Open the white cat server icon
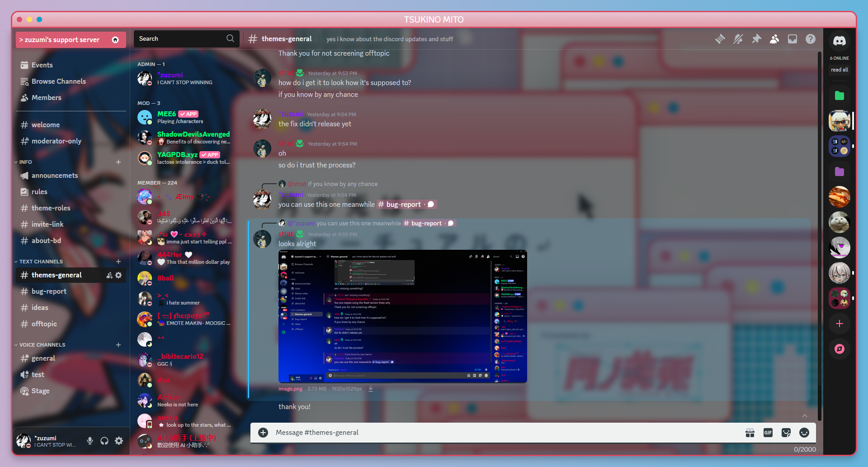 [x=840, y=222]
